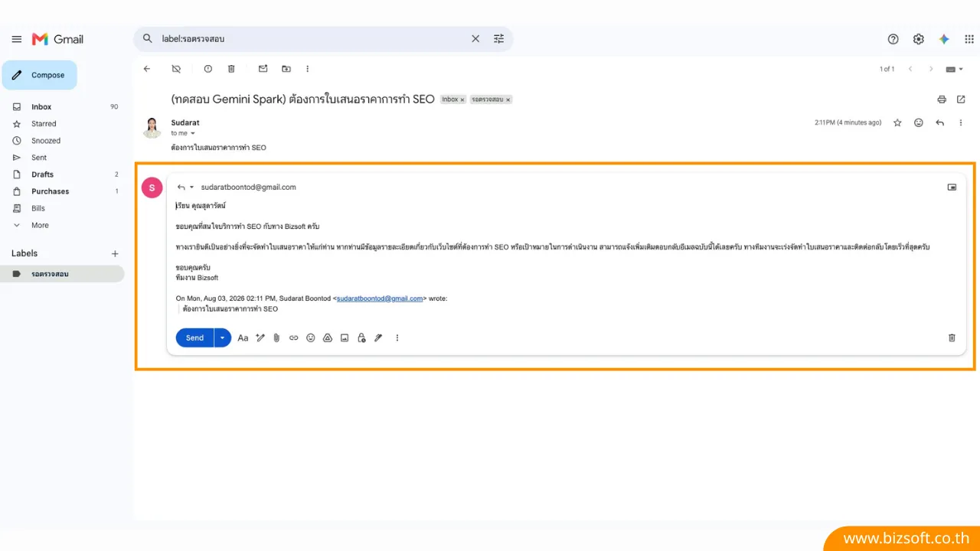The height and width of the screenshot is (551, 980).
Task: Discard the draft reply
Action: (952, 337)
